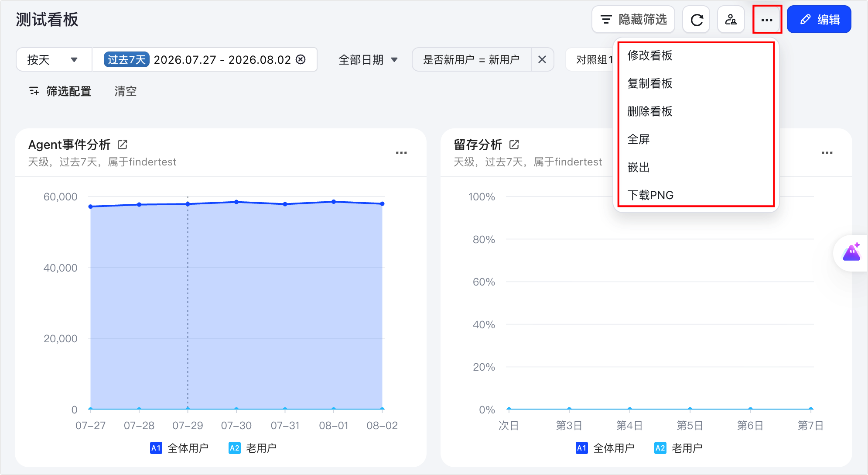Click 清空 to clear filters
The width and height of the screenshot is (868, 475).
[x=126, y=91]
